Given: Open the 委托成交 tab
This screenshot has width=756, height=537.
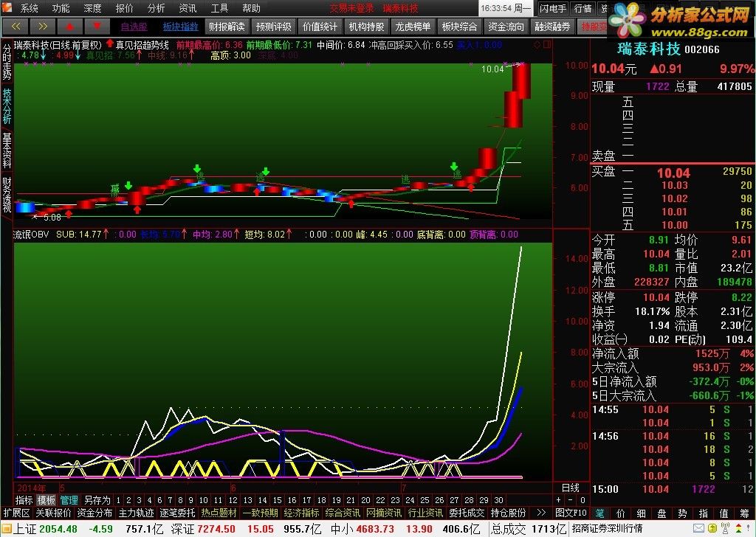Looking at the screenshot, I should 467,513.
